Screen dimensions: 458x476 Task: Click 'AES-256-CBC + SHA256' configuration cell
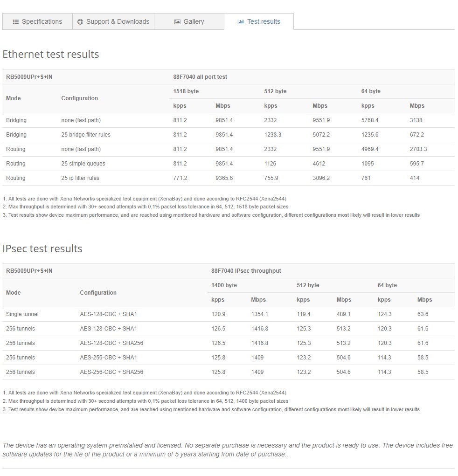pyautogui.click(x=111, y=372)
